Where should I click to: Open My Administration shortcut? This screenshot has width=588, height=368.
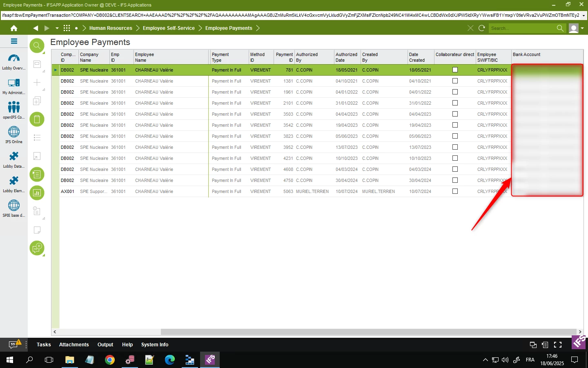coord(14,87)
